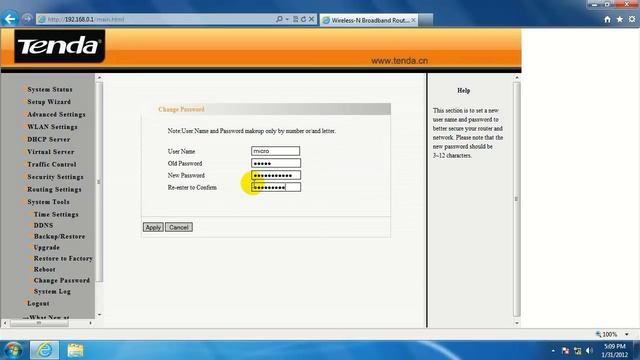Click the User Name input field
The width and height of the screenshot is (640, 360).
point(276,151)
